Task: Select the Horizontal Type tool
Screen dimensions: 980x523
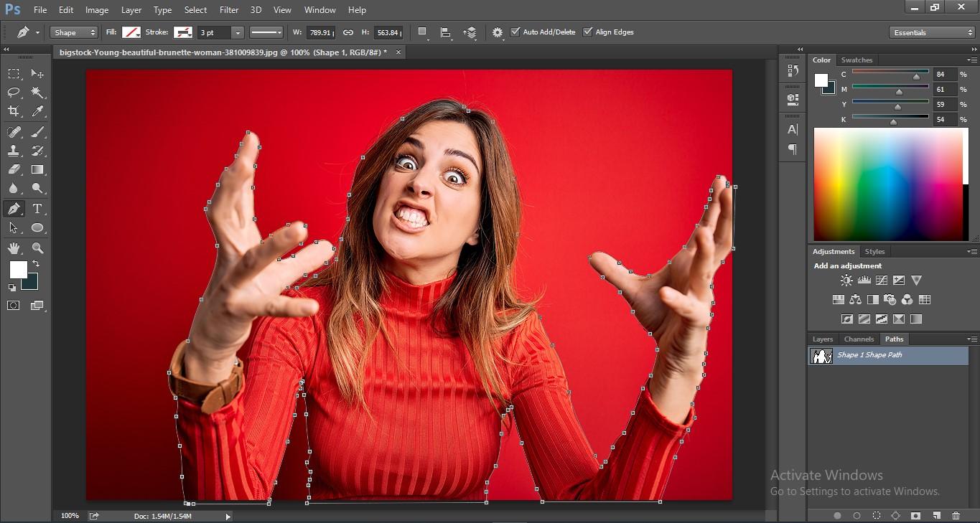Action: coord(37,209)
